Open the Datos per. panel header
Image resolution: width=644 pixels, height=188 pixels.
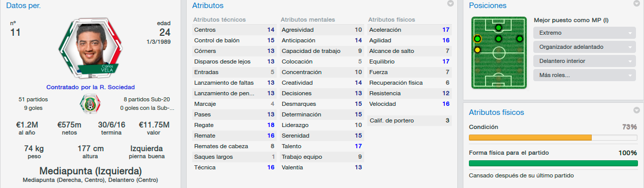click(x=24, y=6)
